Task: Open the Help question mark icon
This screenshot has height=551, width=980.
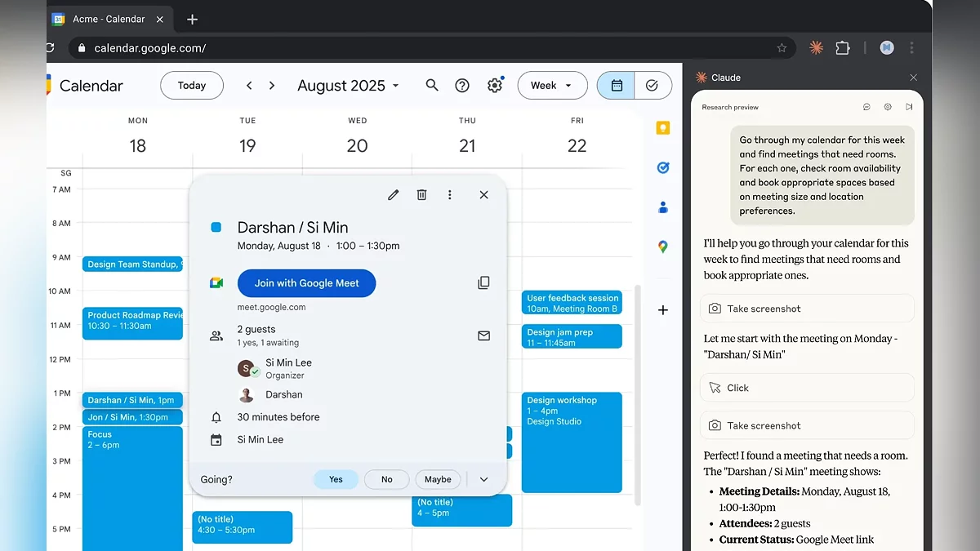Action: [462, 86]
